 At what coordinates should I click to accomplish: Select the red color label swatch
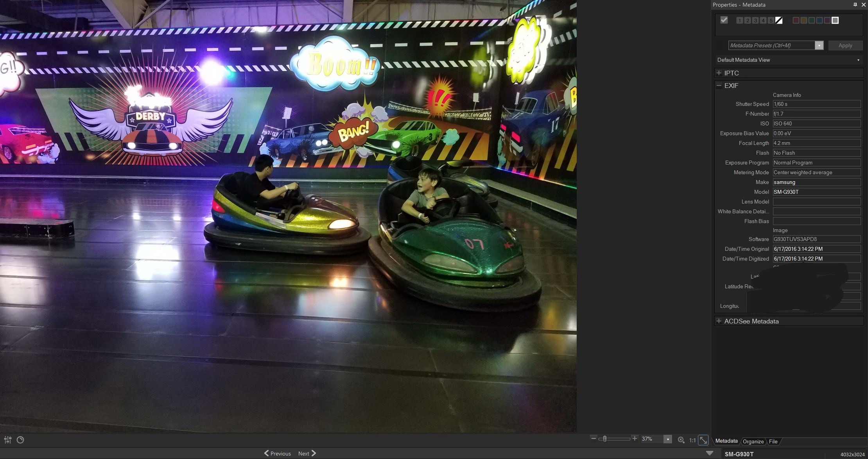click(796, 20)
